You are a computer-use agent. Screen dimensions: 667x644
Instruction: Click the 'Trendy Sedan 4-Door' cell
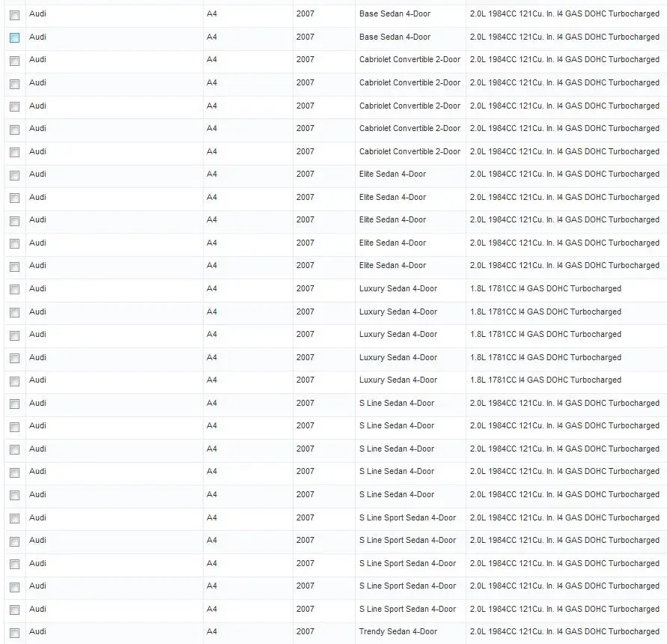[398, 632]
